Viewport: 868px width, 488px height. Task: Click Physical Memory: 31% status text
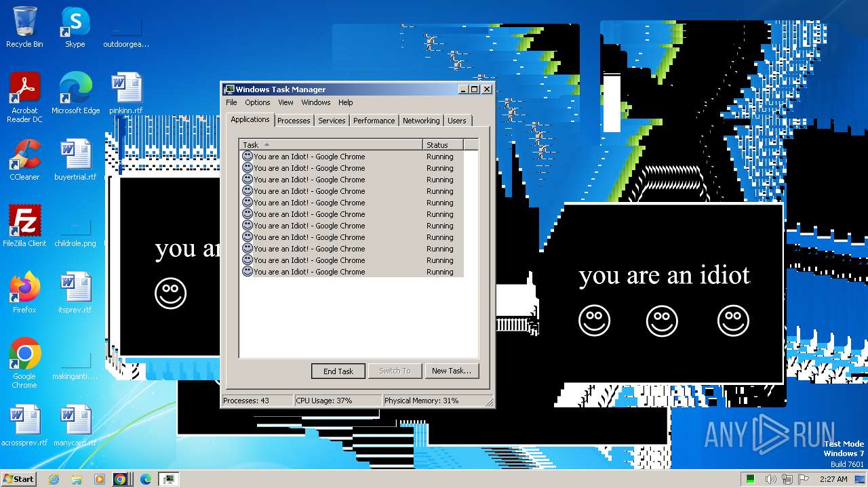422,401
